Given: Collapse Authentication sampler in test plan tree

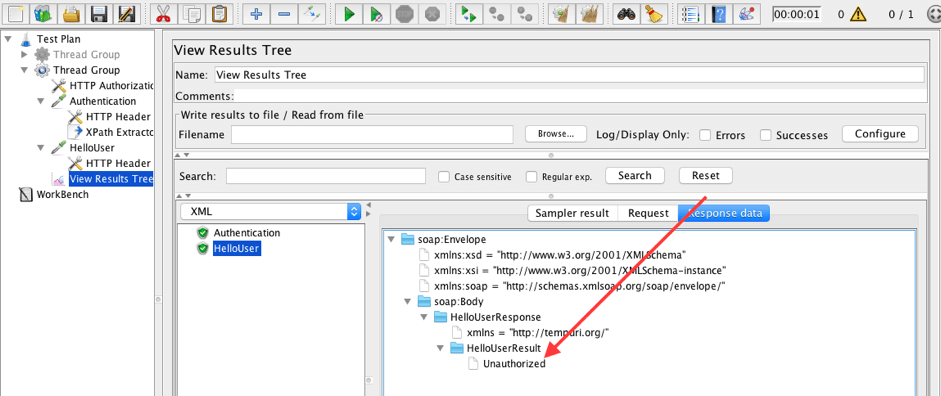Looking at the screenshot, I should click(x=41, y=101).
